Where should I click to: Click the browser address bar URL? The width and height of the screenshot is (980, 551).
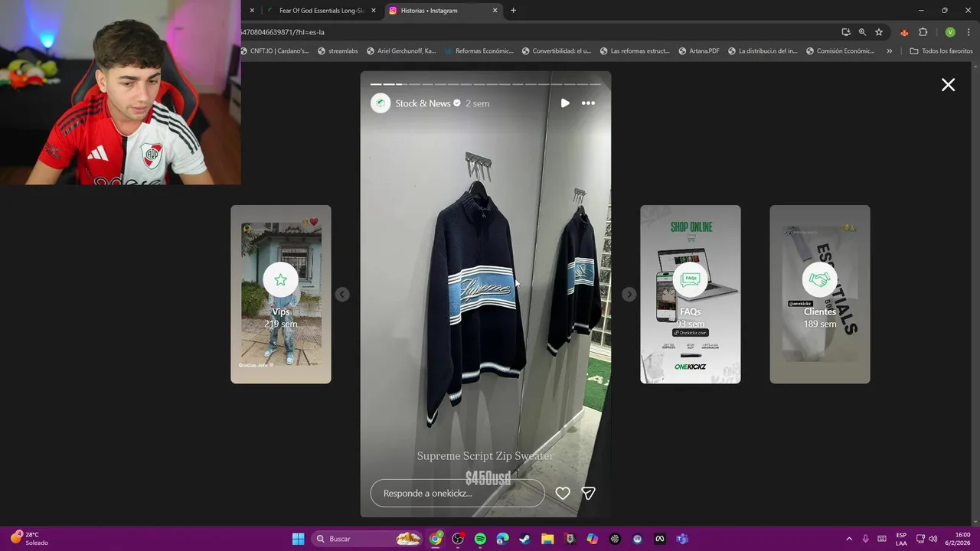click(x=283, y=32)
